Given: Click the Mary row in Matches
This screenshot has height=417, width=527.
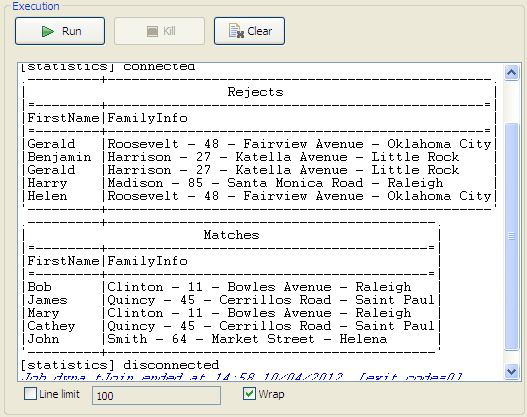Looking at the screenshot, I should [231, 313].
